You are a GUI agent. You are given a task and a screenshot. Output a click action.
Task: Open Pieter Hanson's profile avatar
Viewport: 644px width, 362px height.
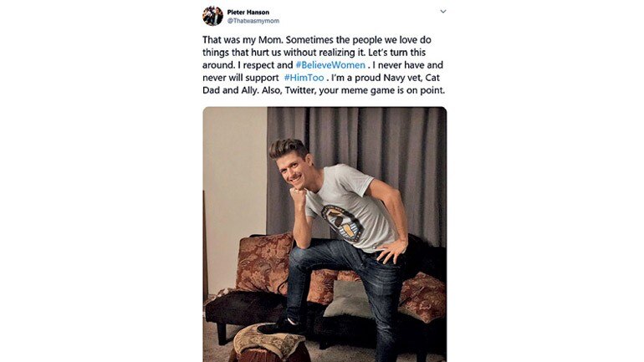point(212,16)
